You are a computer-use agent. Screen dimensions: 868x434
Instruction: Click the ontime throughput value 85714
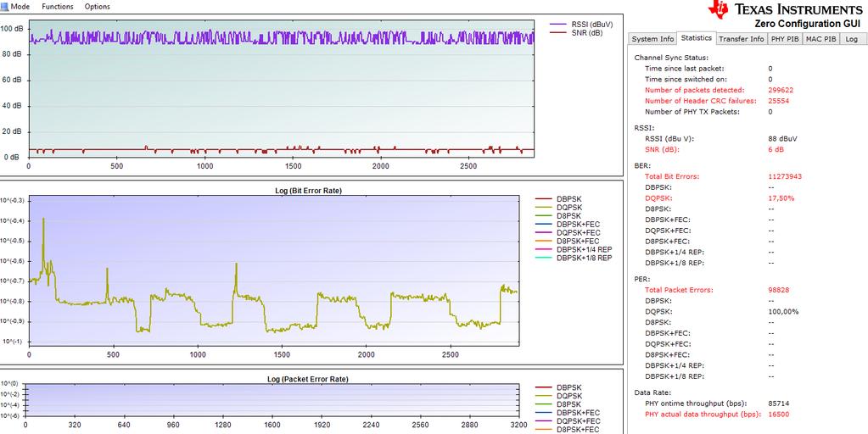(779, 403)
